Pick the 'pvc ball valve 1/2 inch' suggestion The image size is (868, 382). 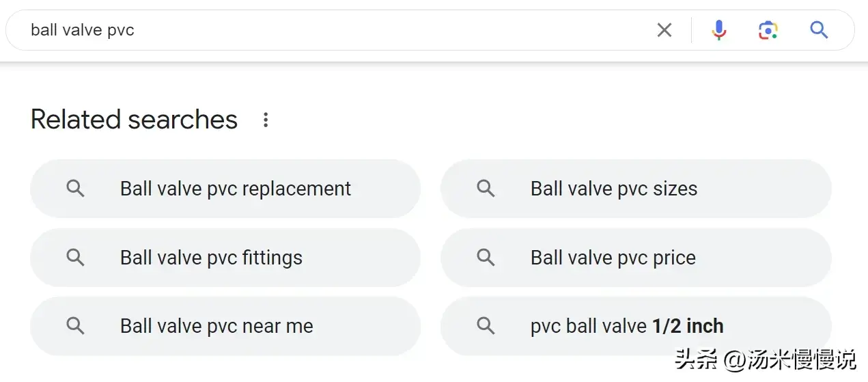(627, 326)
